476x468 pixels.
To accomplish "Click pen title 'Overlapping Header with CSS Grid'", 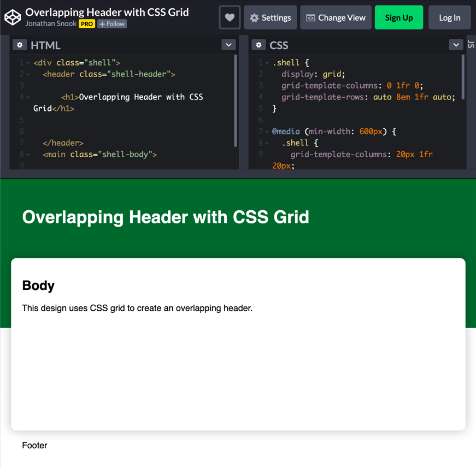I will click(x=107, y=12).
